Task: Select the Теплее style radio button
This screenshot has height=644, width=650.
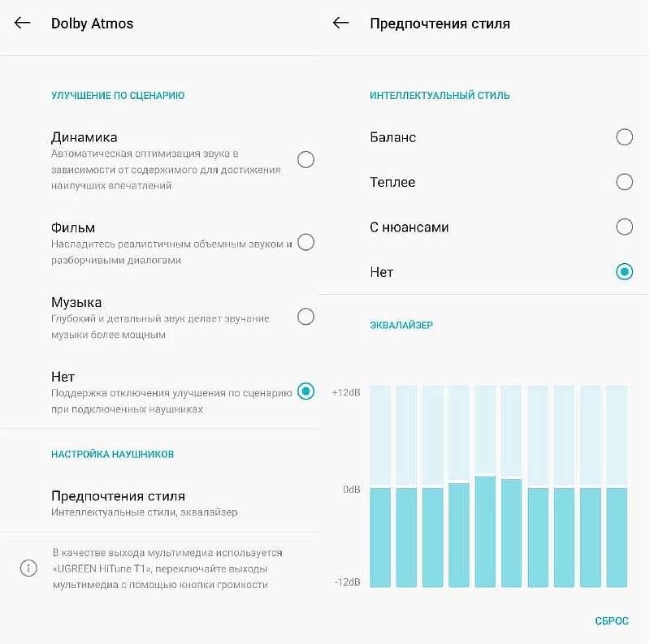Action: tap(624, 182)
